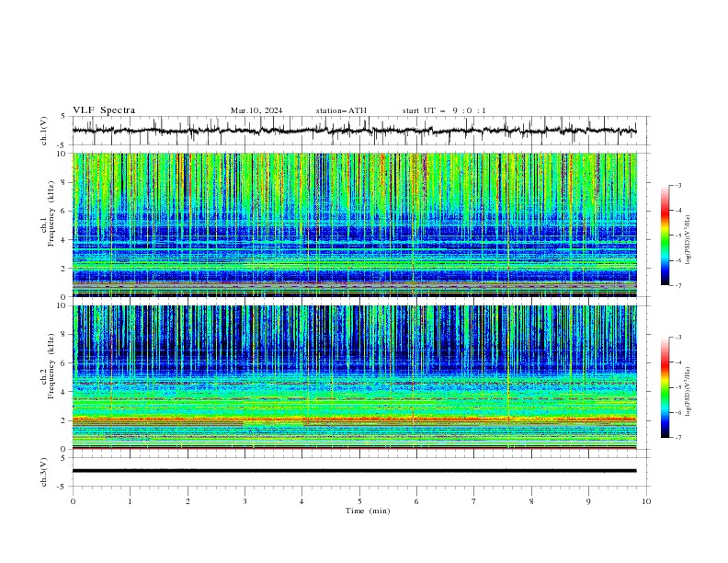728x563 pixels.
Task: Click the "VLF Spectra" title text
Action: click(x=104, y=110)
